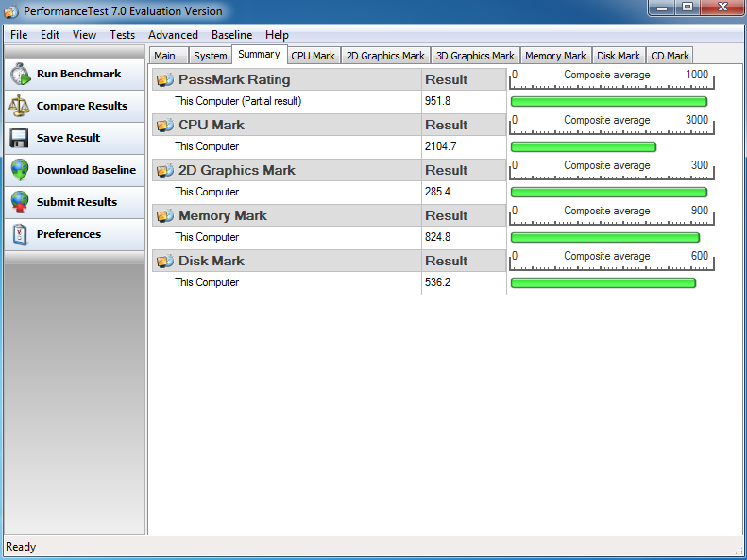Click the 2D Graphics Mark header text in results
The height and width of the screenshot is (560, 747).
237,170
